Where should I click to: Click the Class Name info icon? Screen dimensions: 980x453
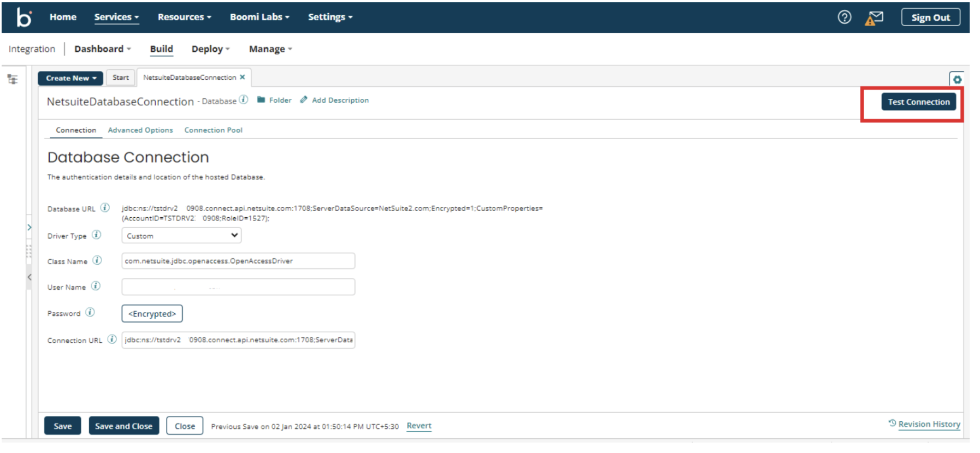pyautogui.click(x=97, y=260)
